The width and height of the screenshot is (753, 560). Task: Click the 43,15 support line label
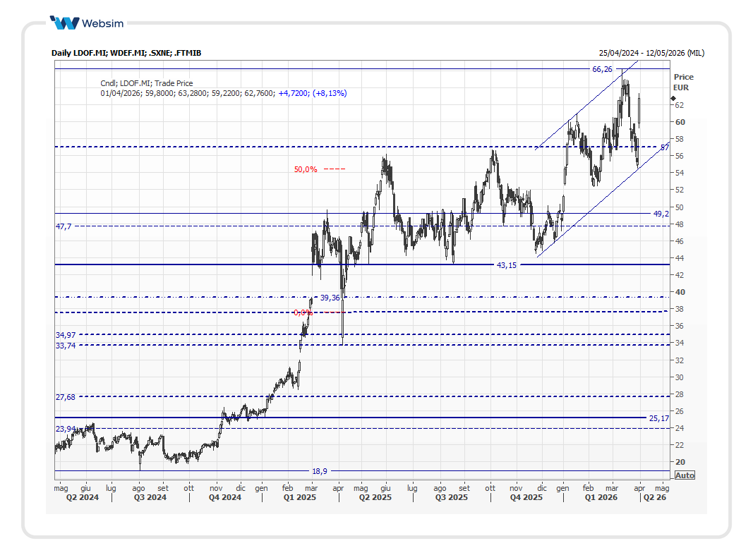click(507, 265)
